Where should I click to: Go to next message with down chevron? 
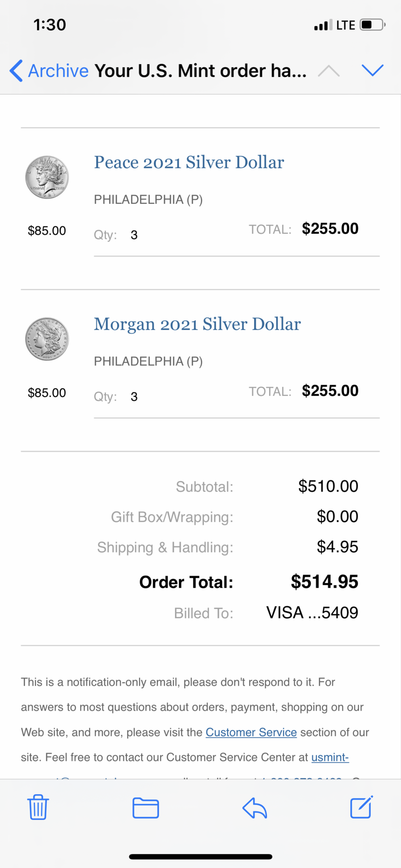tap(373, 70)
